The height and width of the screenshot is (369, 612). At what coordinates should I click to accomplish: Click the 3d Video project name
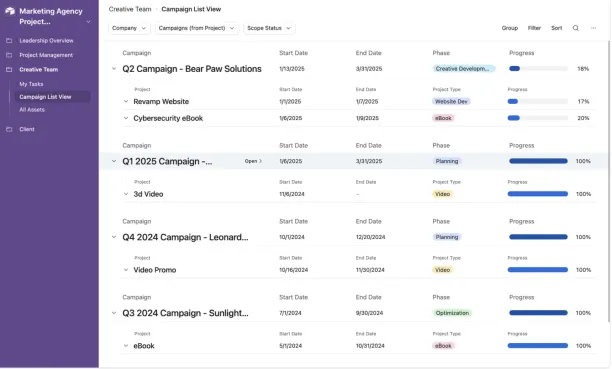click(x=148, y=194)
